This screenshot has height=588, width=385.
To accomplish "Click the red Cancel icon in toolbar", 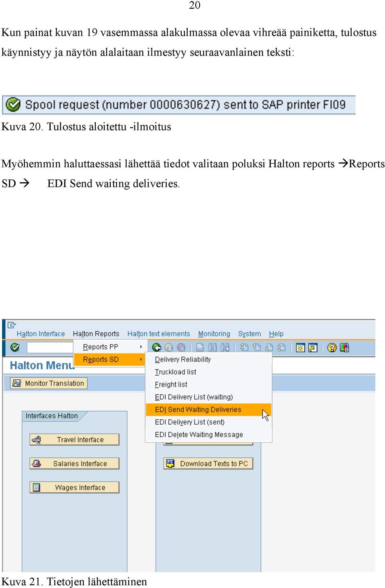I will click(x=181, y=347).
